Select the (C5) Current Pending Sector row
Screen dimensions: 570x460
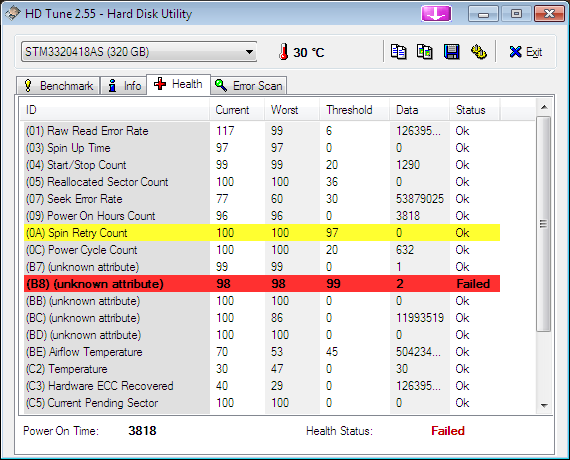(262, 403)
